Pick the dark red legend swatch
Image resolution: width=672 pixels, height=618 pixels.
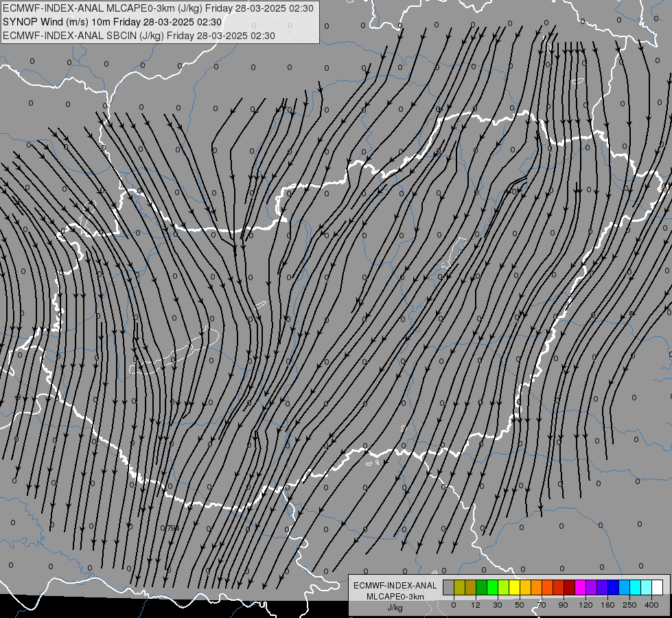(569, 587)
